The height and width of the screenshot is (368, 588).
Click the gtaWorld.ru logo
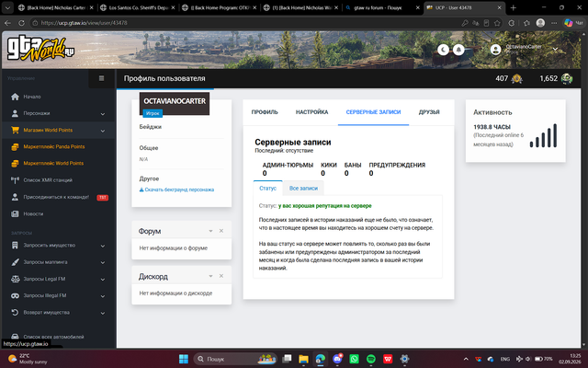tap(40, 49)
